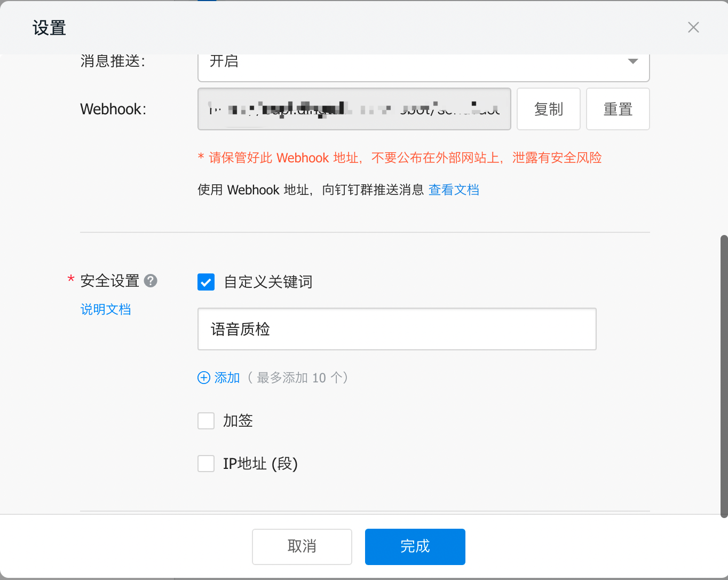Viewport: 728px width, 580px height.
Task: Copy the Webhook address with 复制
Action: [x=549, y=109]
